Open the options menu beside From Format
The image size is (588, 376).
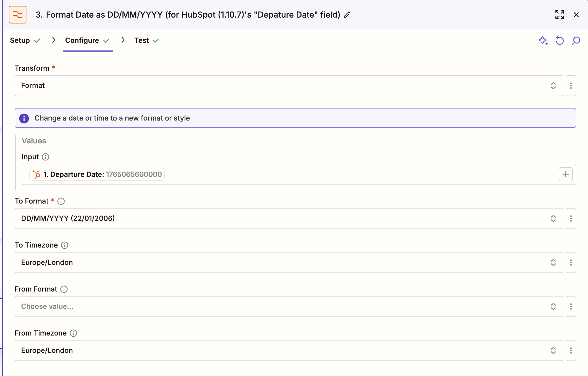571,306
